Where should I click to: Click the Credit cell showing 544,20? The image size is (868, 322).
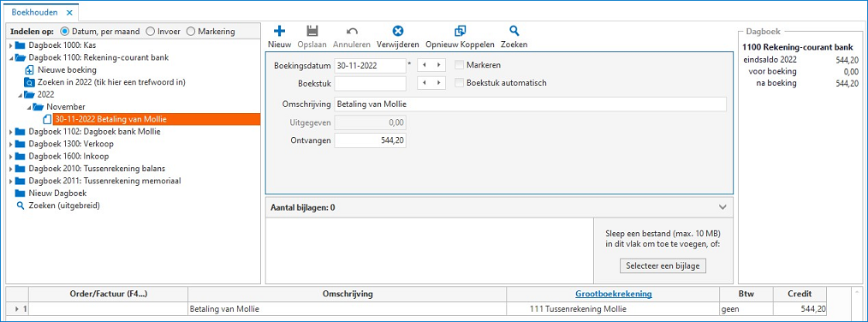tap(800, 308)
